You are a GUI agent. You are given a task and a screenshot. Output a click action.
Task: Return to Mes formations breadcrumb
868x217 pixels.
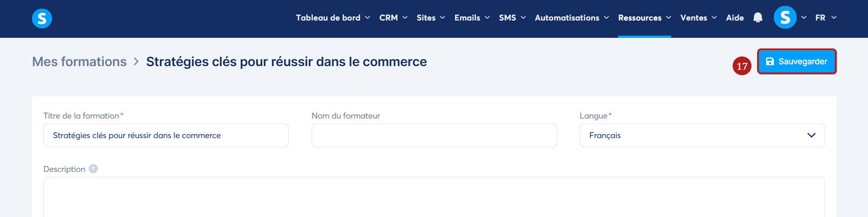[79, 62]
